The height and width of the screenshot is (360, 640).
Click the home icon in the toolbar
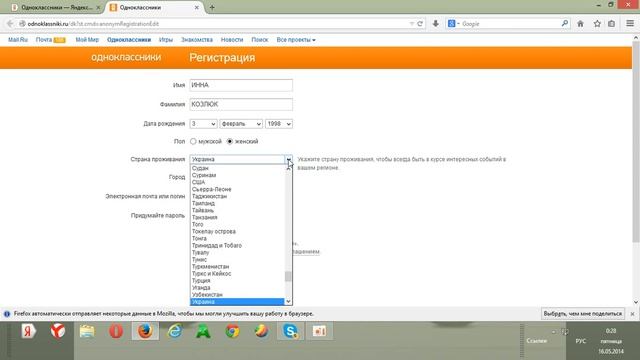(580, 24)
